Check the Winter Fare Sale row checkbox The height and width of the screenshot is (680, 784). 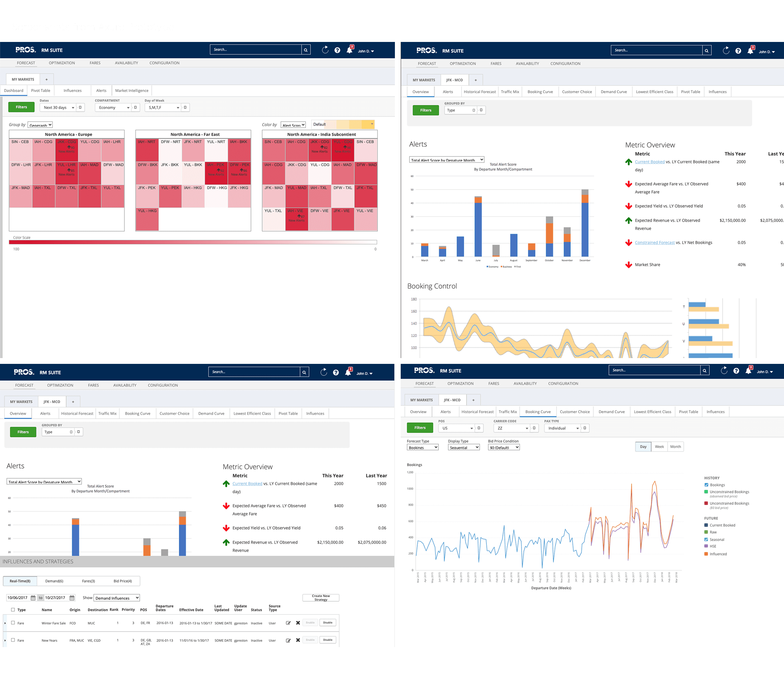pyautogui.click(x=13, y=623)
